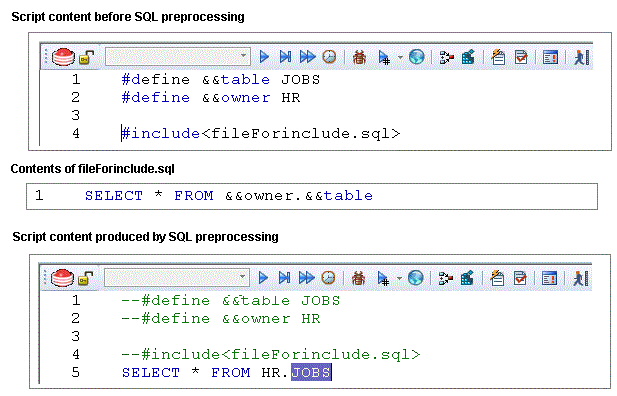Click branching tree icon in before-preprocessing toolbar
This screenshot has height=396, width=617.
447,57
